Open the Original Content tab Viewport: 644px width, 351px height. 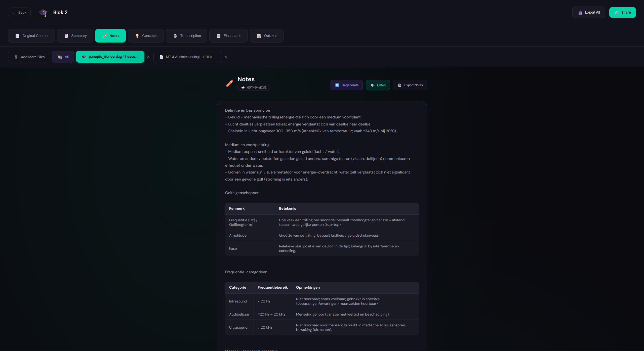[x=31, y=36]
